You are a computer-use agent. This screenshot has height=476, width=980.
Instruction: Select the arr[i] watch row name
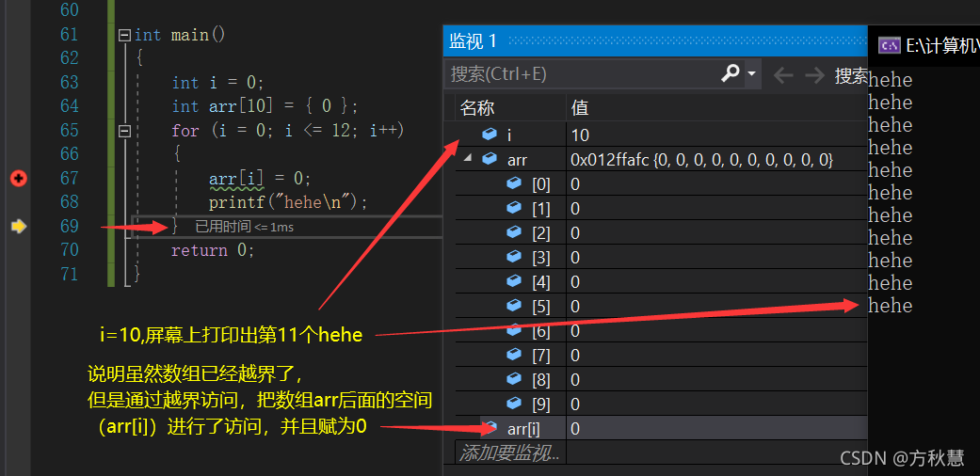[x=523, y=429]
